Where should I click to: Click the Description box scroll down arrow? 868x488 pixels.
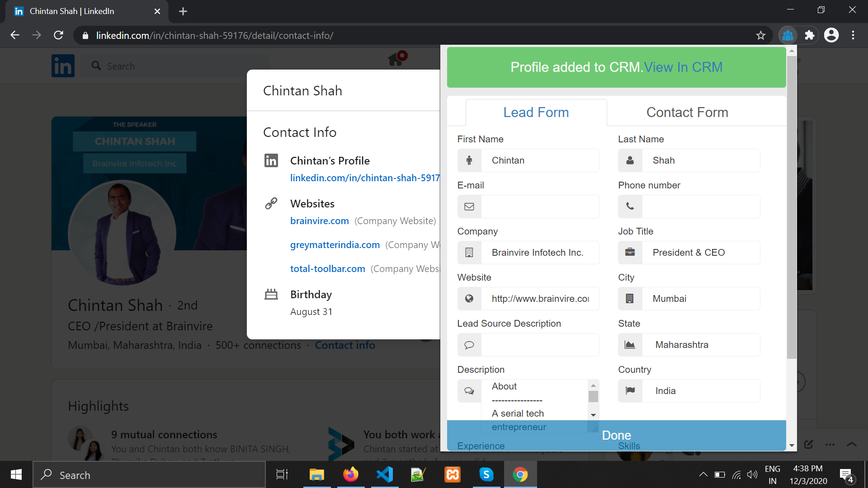click(x=594, y=415)
